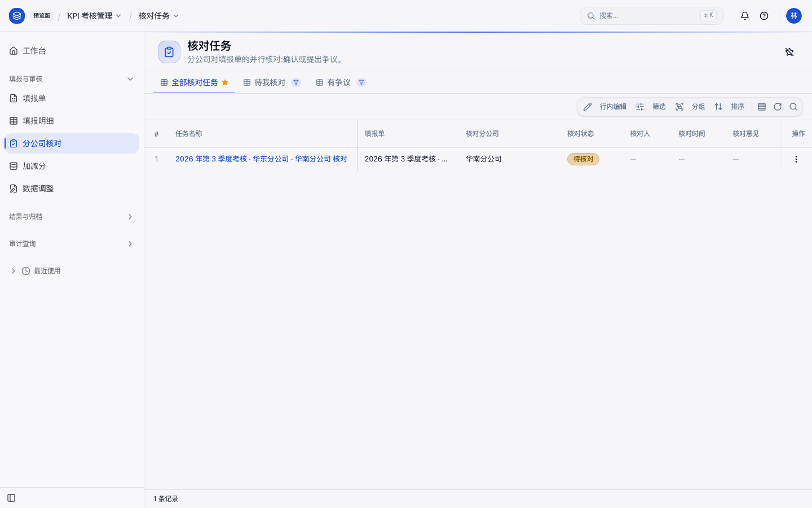
Task: Open 填报单 sidebar item
Action: (x=72, y=98)
